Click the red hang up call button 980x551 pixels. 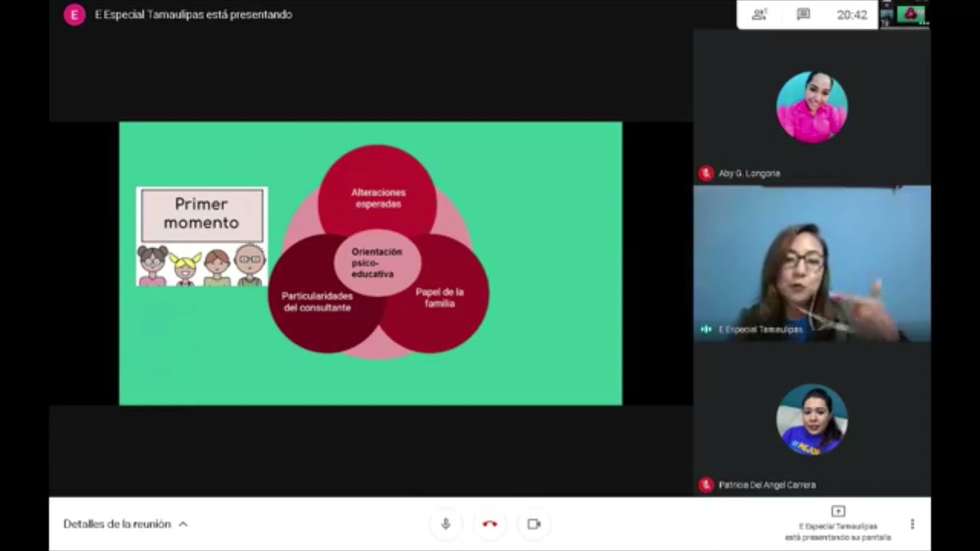pyautogui.click(x=490, y=524)
